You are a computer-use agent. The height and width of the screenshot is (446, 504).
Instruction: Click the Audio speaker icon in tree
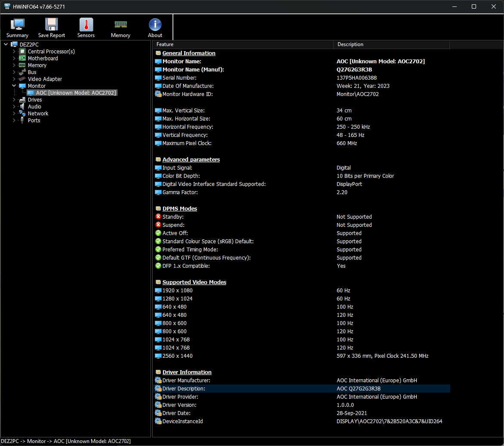pyautogui.click(x=22, y=106)
